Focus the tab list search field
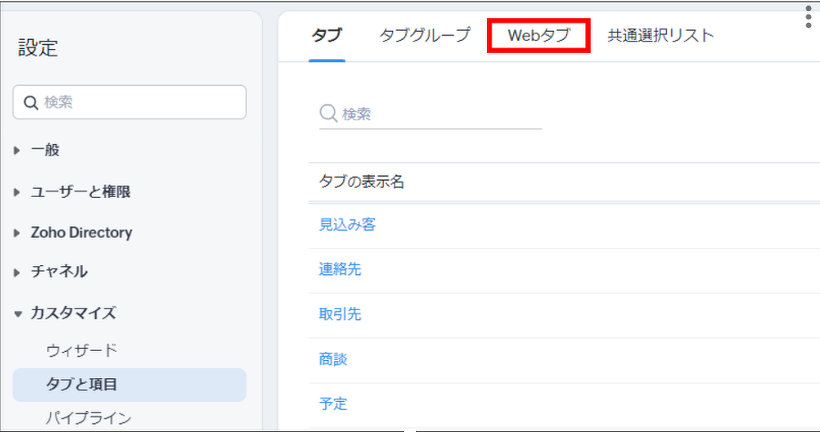This screenshot has height=432, width=820. [440, 114]
